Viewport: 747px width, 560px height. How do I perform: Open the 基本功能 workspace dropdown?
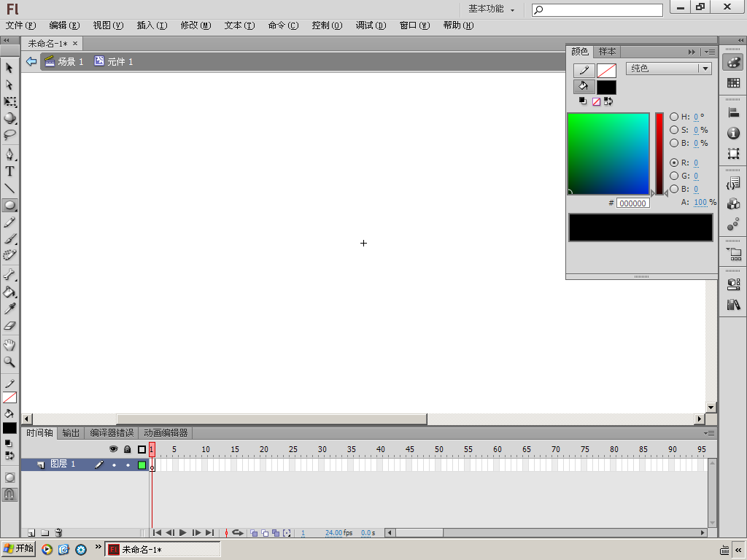tap(491, 9)
